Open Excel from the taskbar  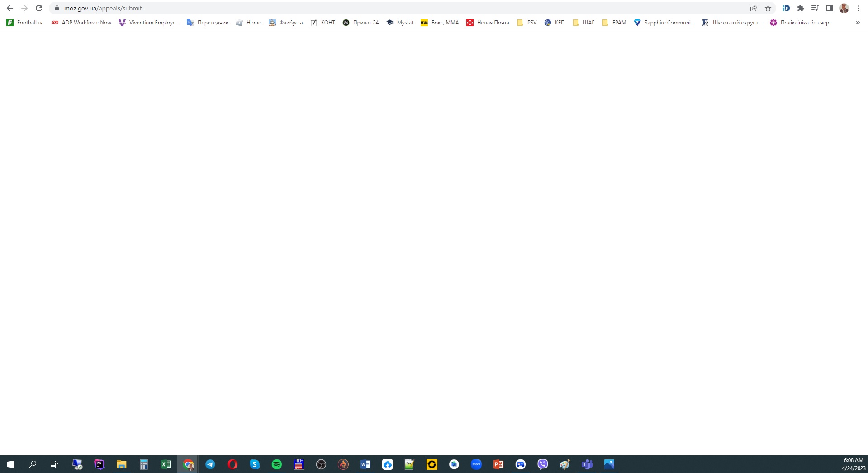pyautogui.click(x=166, y=464)
